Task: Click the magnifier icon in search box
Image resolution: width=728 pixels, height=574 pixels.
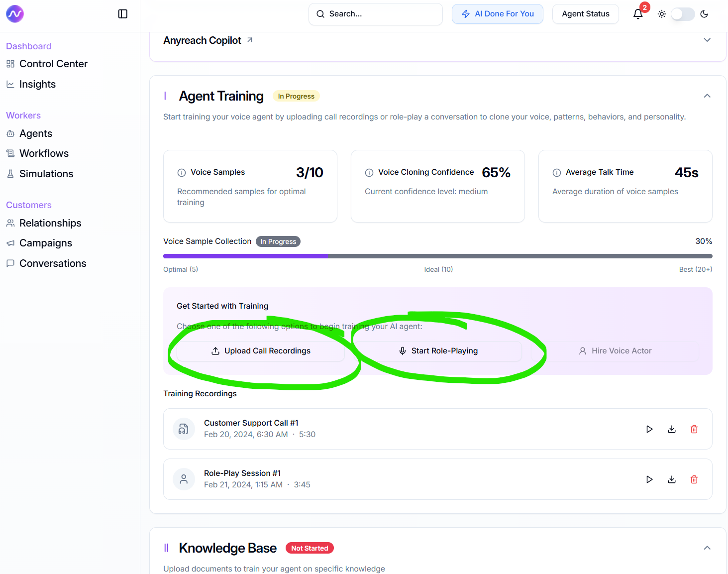Action: [x=320, y=14]
